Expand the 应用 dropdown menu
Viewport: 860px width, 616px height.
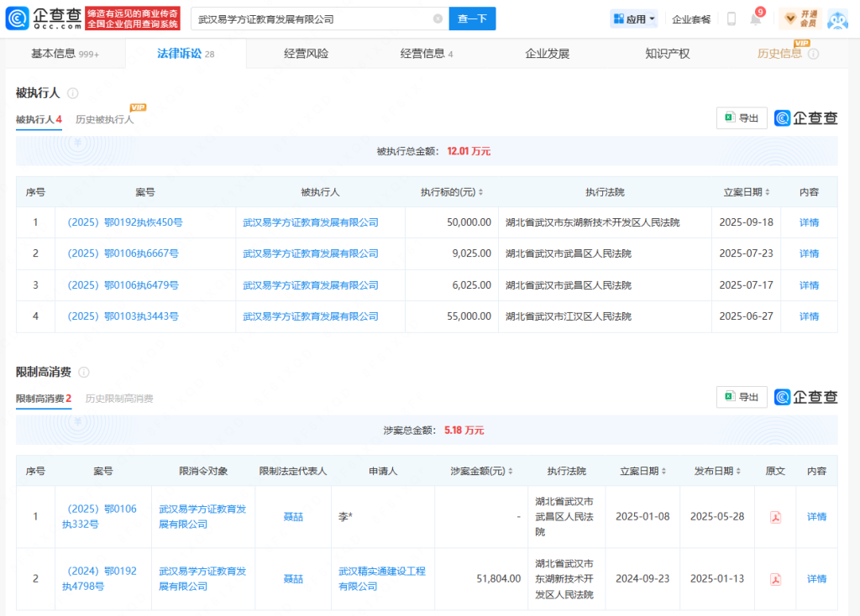634,18
